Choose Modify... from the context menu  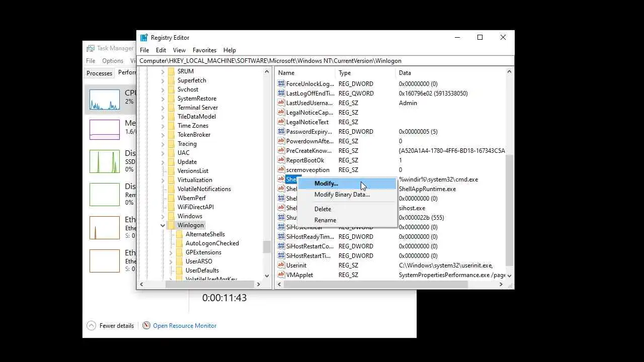[x=347, y=184]
